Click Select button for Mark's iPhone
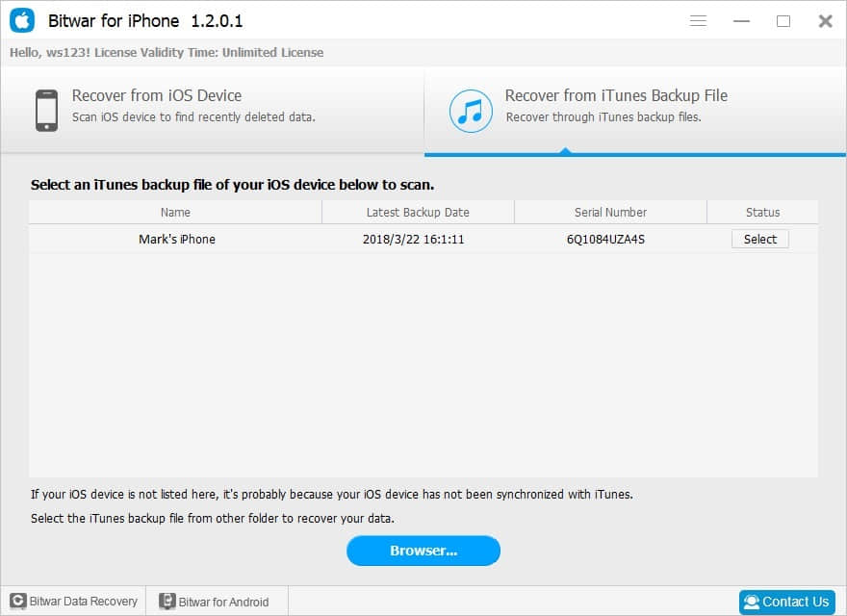847x616 pixels. [x=760, y=239]
